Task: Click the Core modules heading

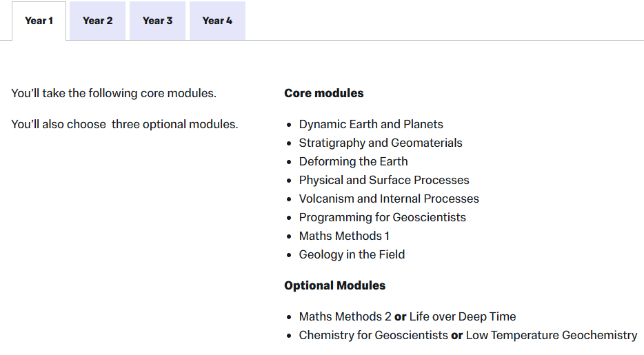Action: 323,93
